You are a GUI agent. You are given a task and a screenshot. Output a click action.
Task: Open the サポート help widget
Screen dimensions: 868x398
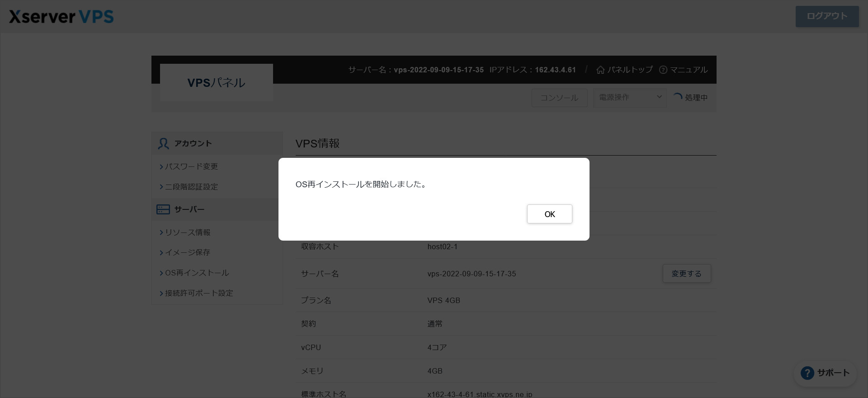point(825,373)
